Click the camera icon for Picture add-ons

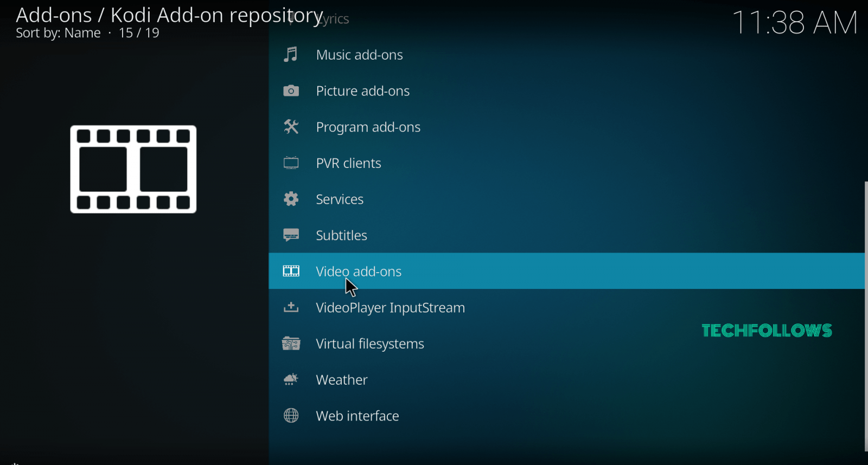click(291, 91)
